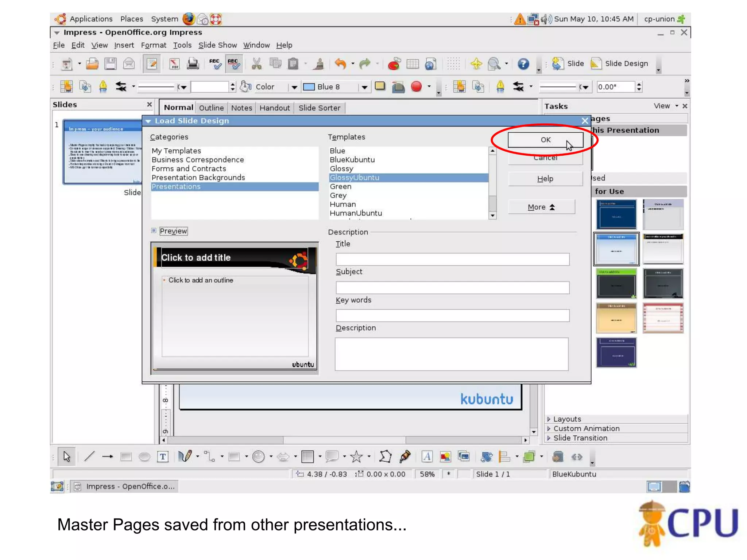Expand the Layouts section
This screenshot has height=560, width=747.
point(567,419)
